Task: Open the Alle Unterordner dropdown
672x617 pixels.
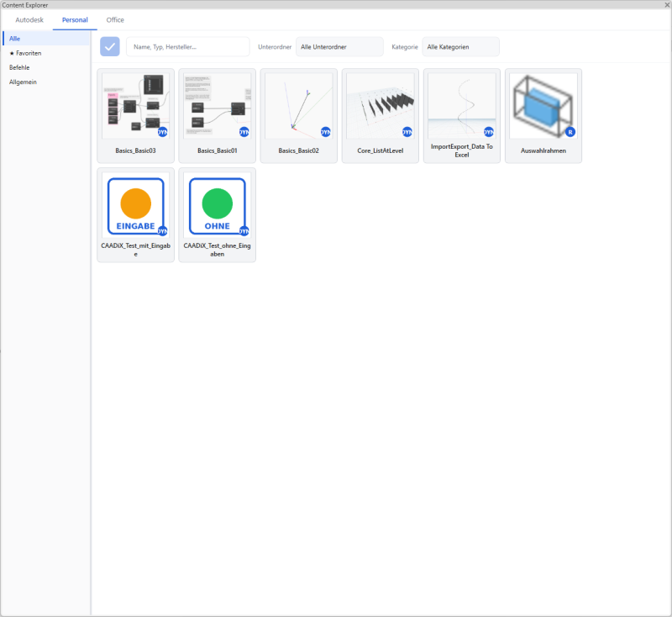Action: click(339, 47)
